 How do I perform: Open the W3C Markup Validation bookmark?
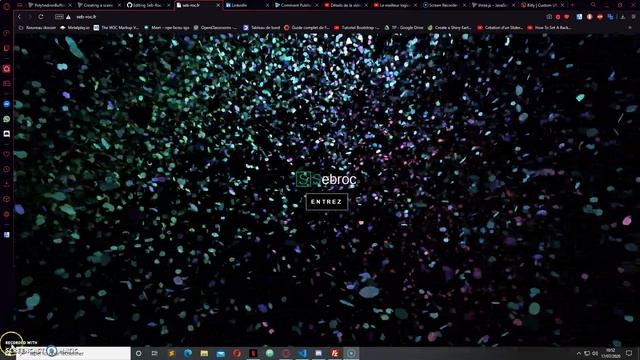coord(116,28)
